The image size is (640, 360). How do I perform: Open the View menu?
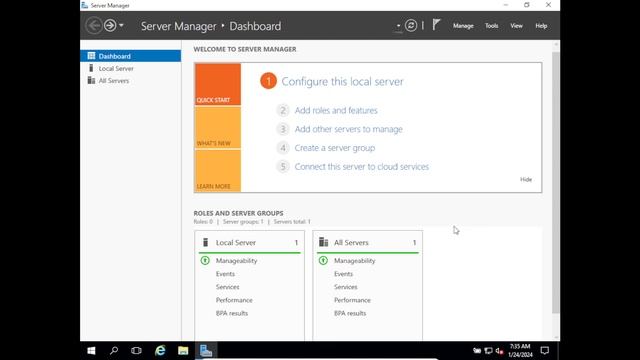(x=516, y=26)
